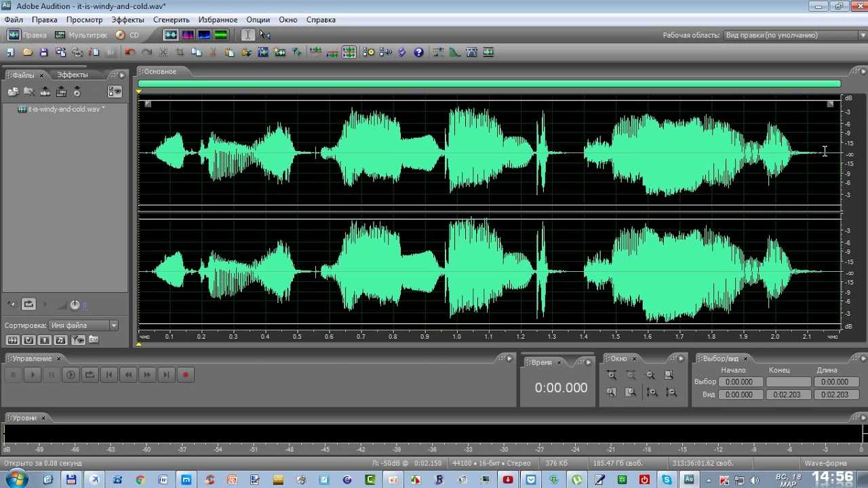Open the Сортировка Имя файла dropdown
This screenshot has height=488, width=868.
point(83,325)
